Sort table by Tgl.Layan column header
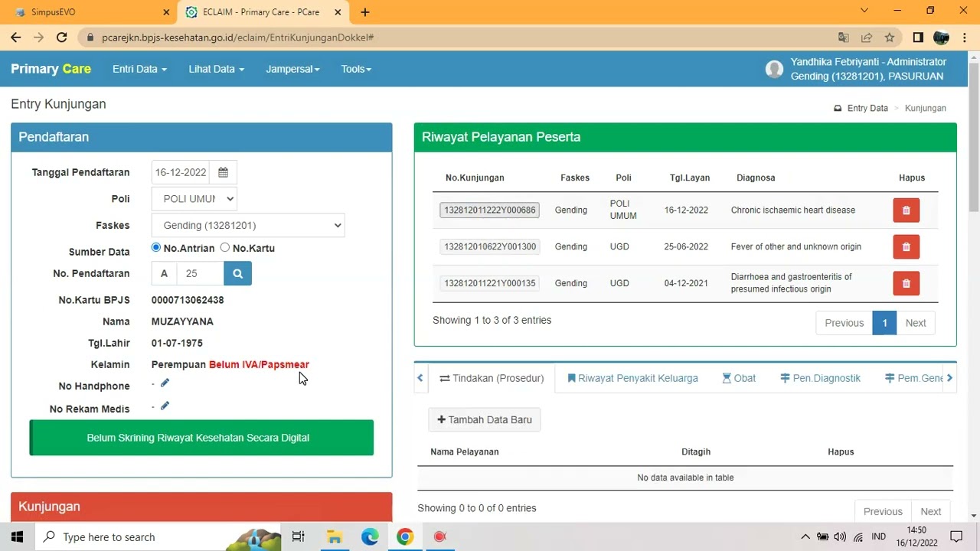 coord(690,178)
